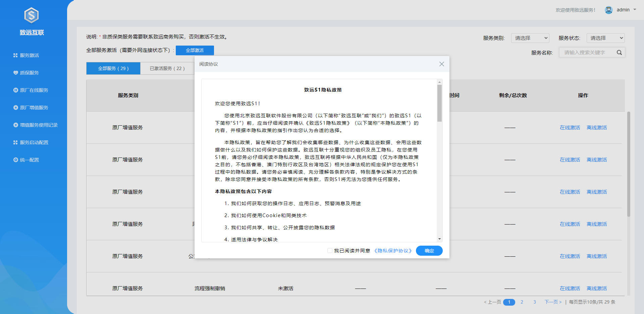
Task: Open 服务启动配置 in the sidebar
Action: tap(34, 142)
